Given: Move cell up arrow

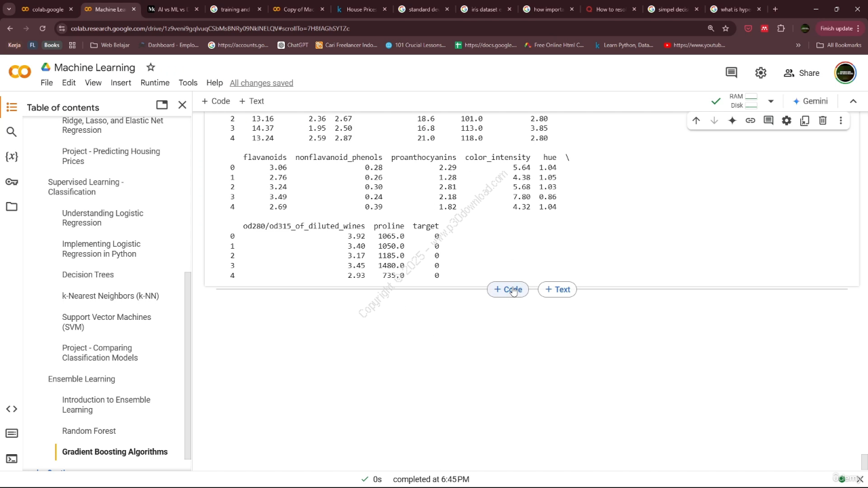Looking at the screenshot, I should coord(696,121).
